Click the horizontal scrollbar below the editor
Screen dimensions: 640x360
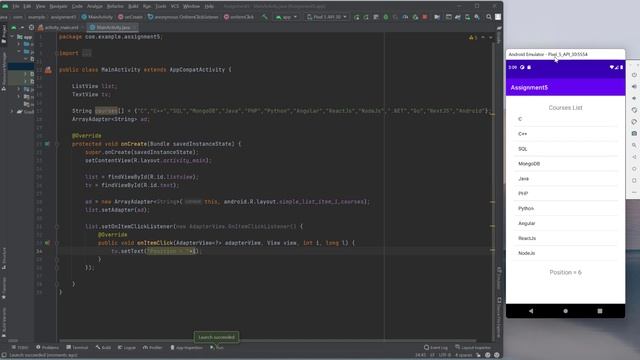tap(267, 340)
